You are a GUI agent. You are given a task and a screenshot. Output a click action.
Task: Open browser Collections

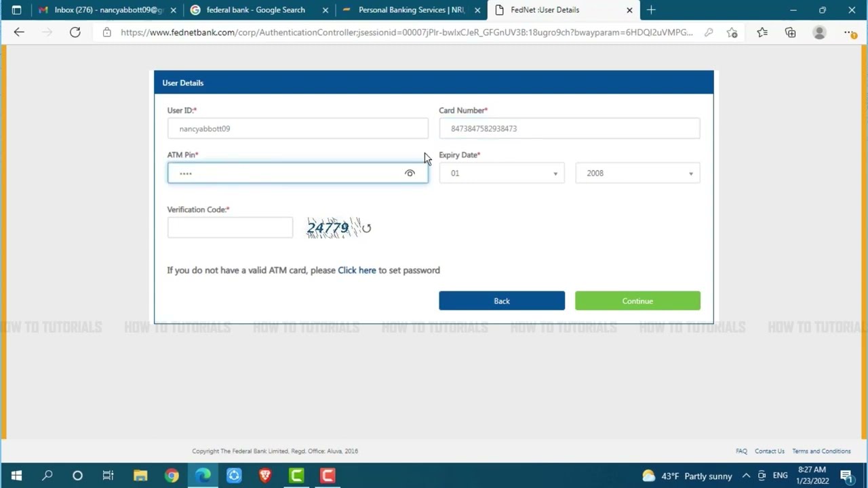[x=791, y=33]
